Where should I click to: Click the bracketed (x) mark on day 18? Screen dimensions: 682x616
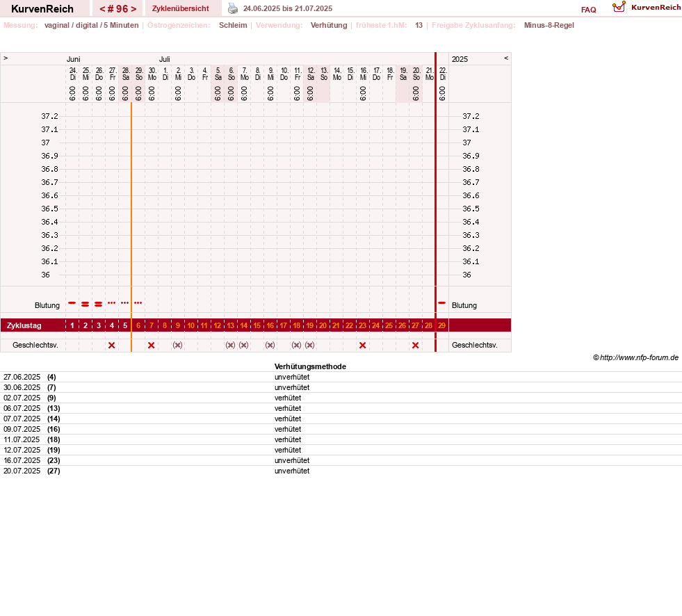(x=297, y=345)
